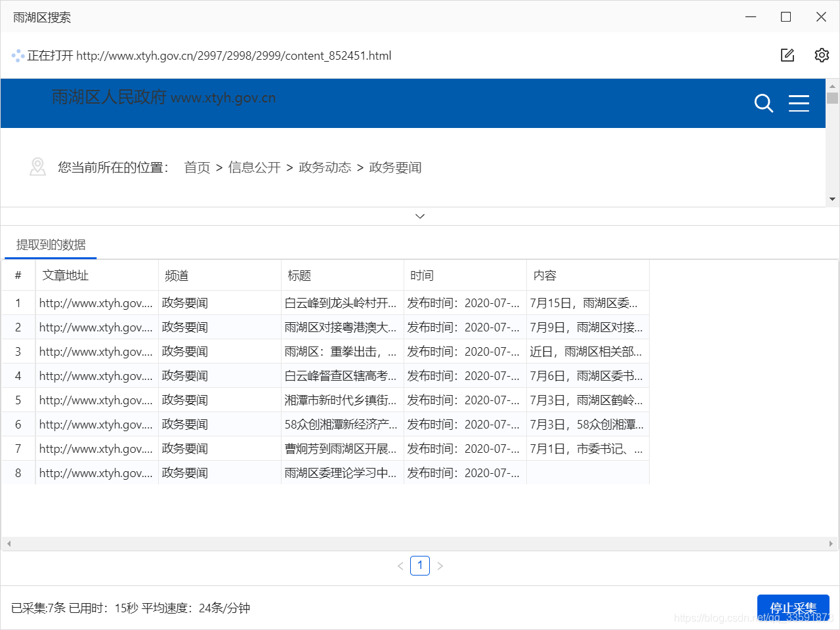Click the 雨湖区人民政府 site title

click(109, 97)
